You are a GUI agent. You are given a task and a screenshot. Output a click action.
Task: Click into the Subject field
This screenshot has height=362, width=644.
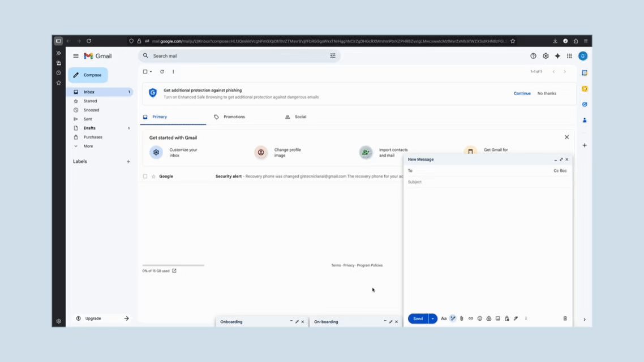(487, 182)
